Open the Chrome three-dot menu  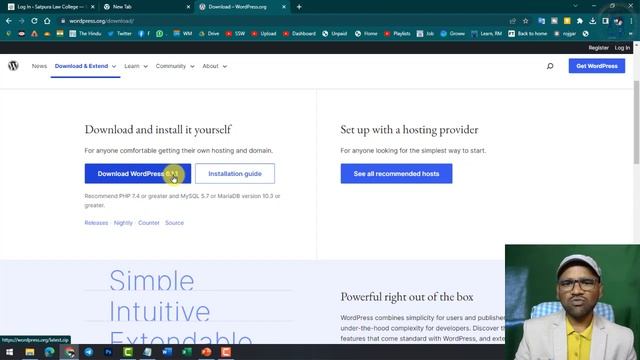coord(631,21)
